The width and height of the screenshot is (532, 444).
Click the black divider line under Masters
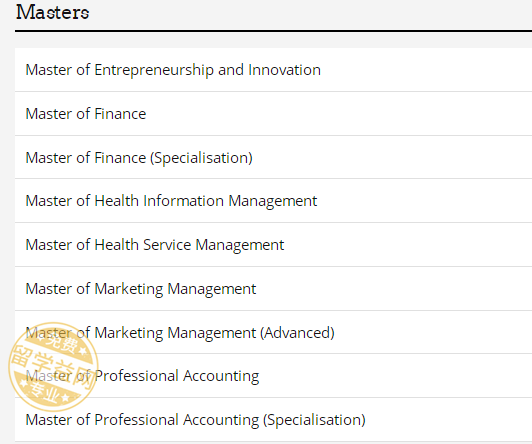point(273,31)
